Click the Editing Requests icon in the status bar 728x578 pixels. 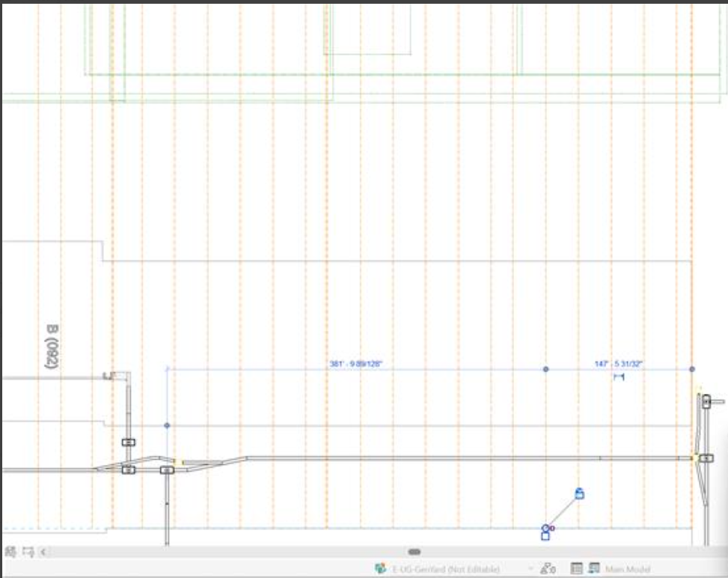548,568
